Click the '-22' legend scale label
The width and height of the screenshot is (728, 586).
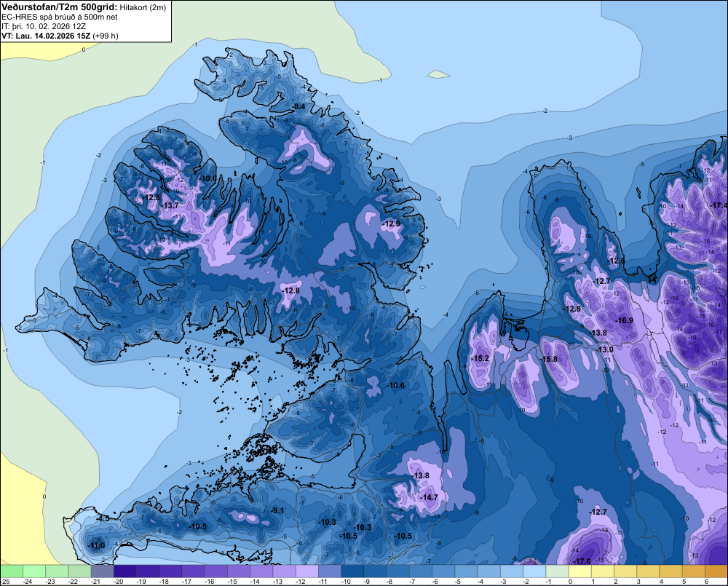(x=73, y=582)
